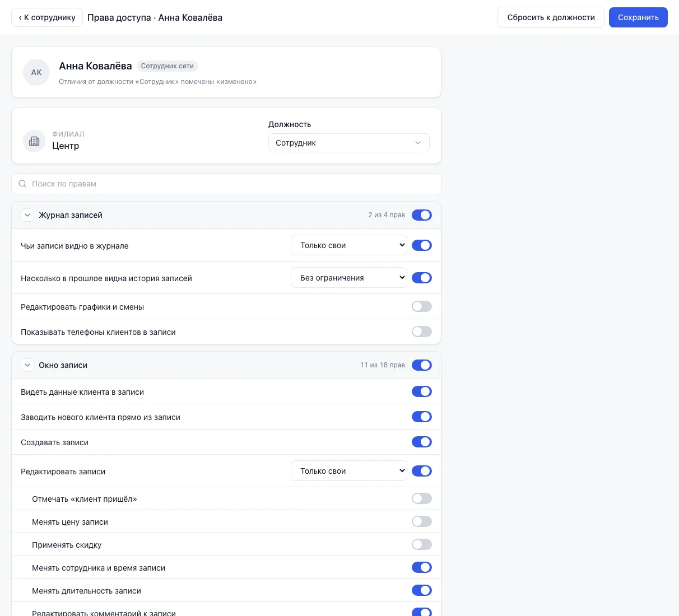Disable «Насколько в прошлое видна история записей» switch
679x616 pixels.
click(x=422, y=278)
